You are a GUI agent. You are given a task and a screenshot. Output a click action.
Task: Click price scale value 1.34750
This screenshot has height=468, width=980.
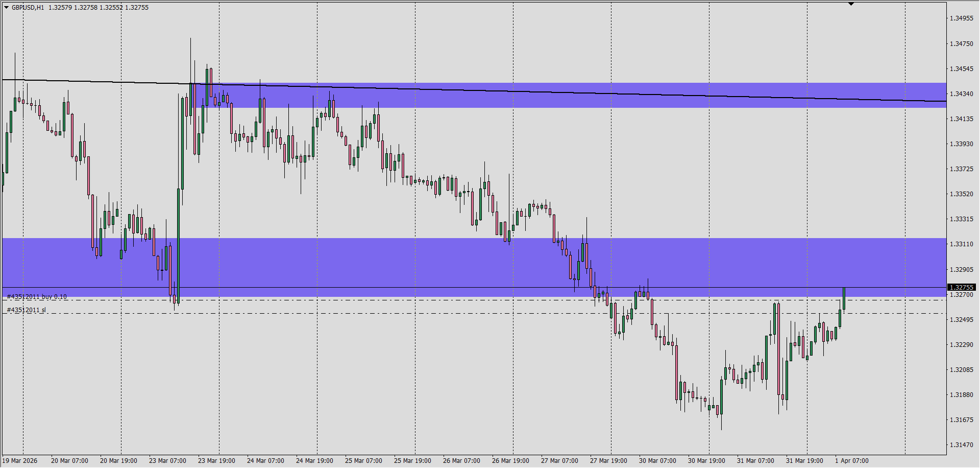click(961, 44)
